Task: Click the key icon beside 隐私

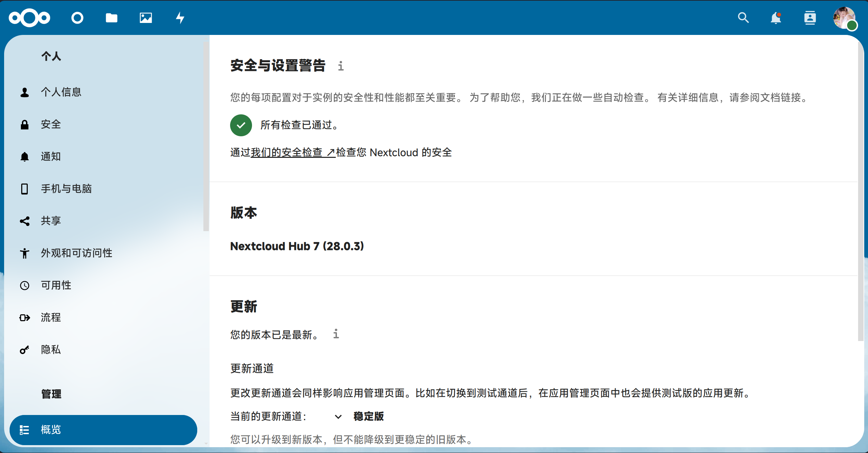Action: (25, 350)
